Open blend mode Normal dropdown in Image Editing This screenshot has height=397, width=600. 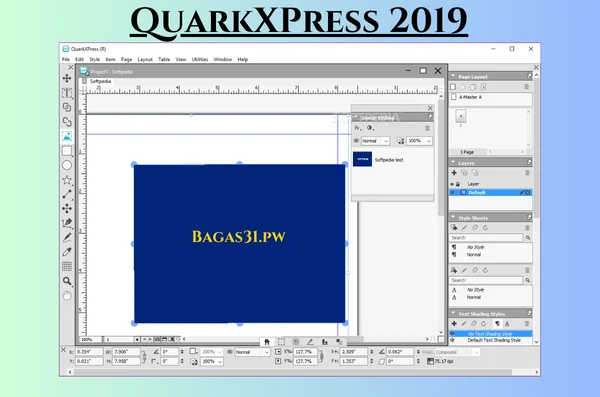(375, 141)
